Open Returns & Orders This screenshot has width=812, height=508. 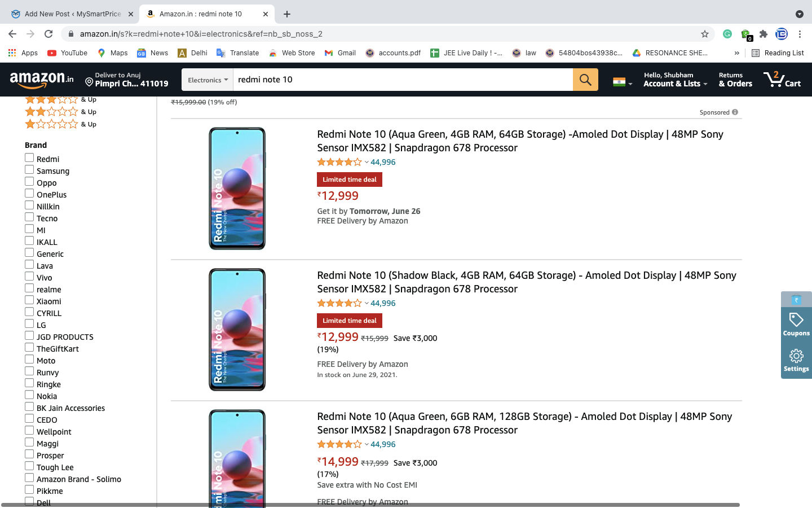coord(735,80)
